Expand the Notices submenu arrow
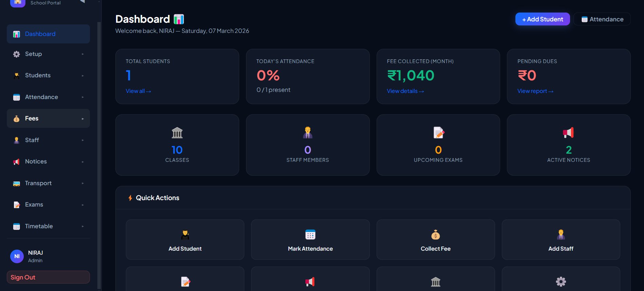644x291 pixels. [x=82, y=162]
